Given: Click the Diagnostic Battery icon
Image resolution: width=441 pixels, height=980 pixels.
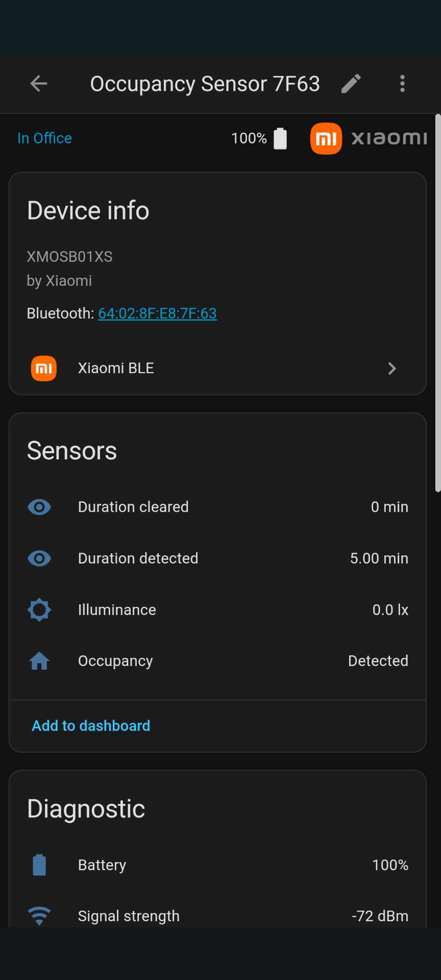Looking at the screenshot, I should (x=39, y=865).
